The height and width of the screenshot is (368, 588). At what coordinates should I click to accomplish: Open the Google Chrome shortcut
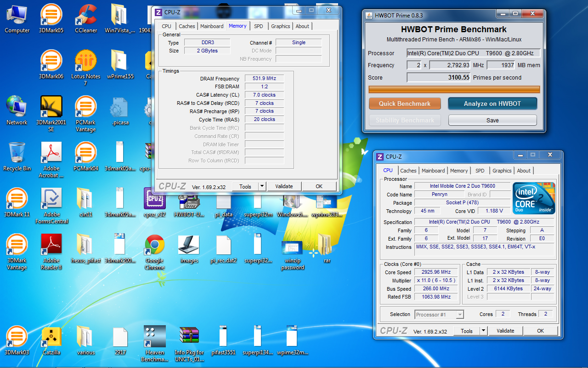[154, 252]
